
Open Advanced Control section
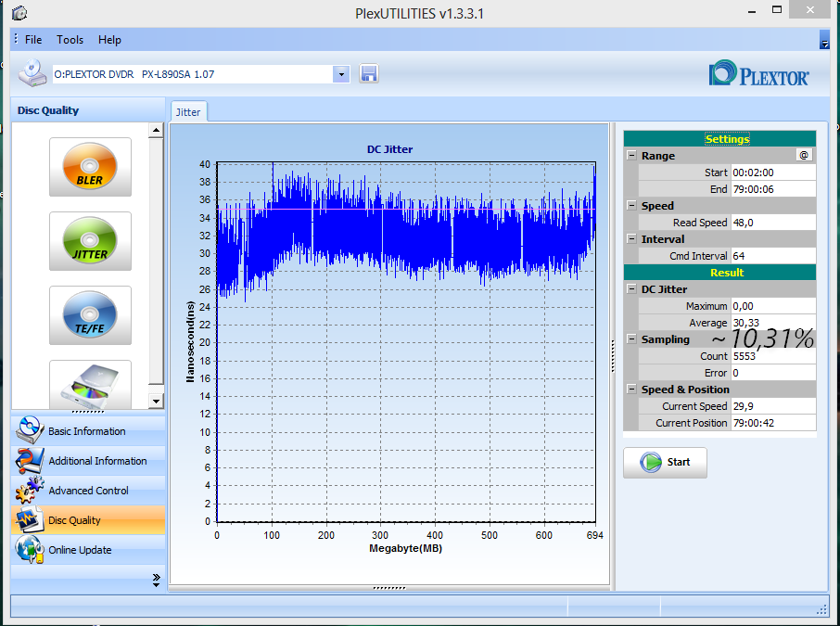pyautogui.click(x=88, y=490)
